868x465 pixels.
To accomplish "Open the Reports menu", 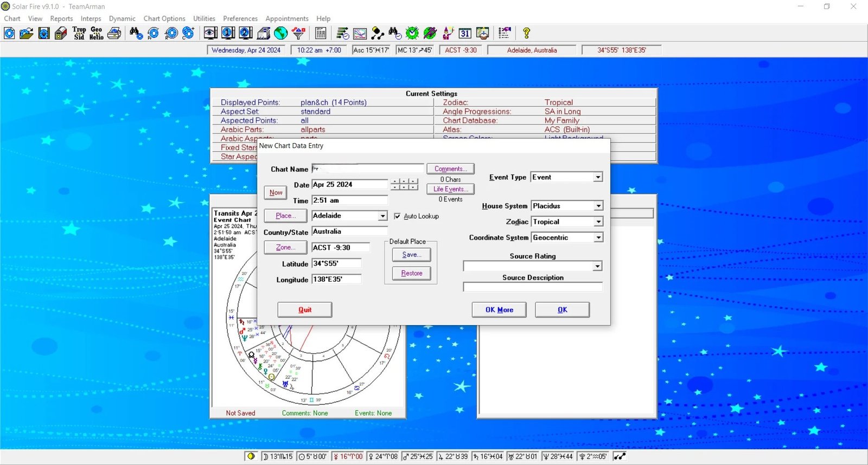I will (x=61, y=18).
